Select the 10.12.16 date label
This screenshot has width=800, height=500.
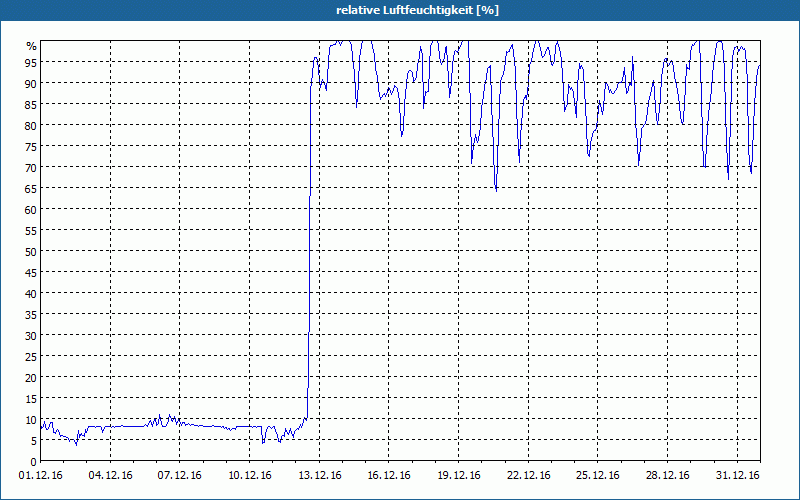[x=249, y=476]
